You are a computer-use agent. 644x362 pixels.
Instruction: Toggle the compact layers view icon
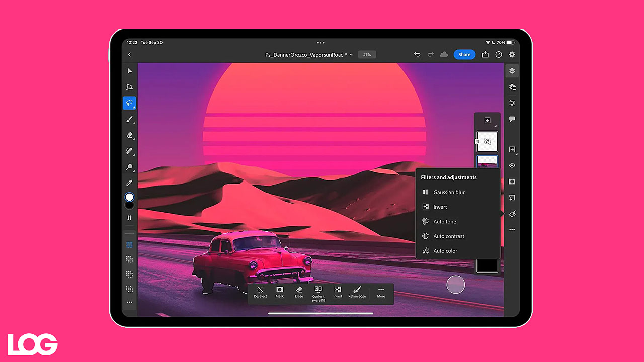[x=512, y=71]
